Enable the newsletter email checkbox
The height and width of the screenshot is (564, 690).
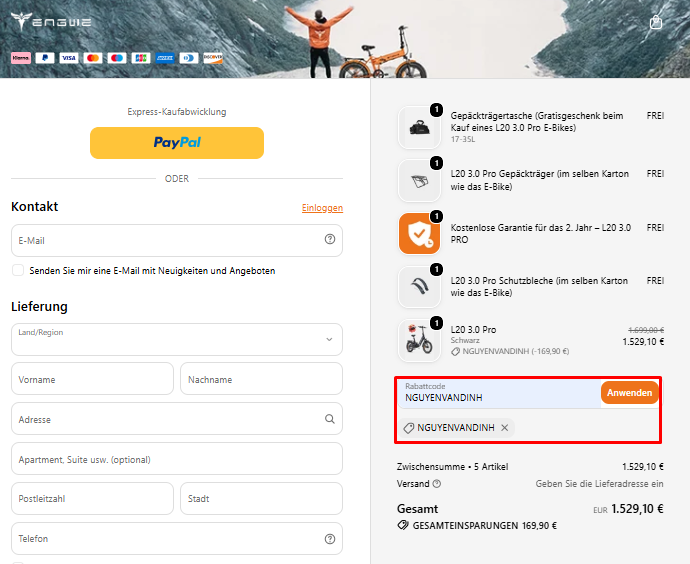point(18,270)
